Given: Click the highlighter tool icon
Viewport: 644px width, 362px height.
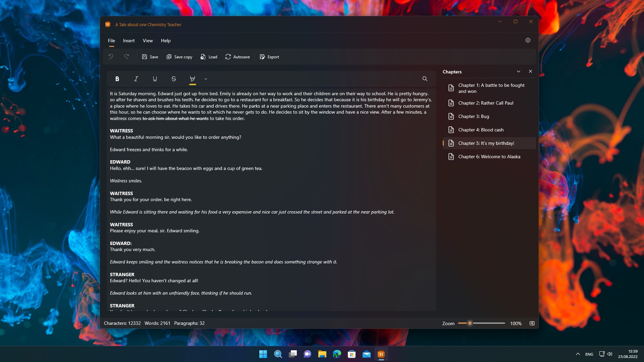Looking at the screenshot, I should 192,79.
